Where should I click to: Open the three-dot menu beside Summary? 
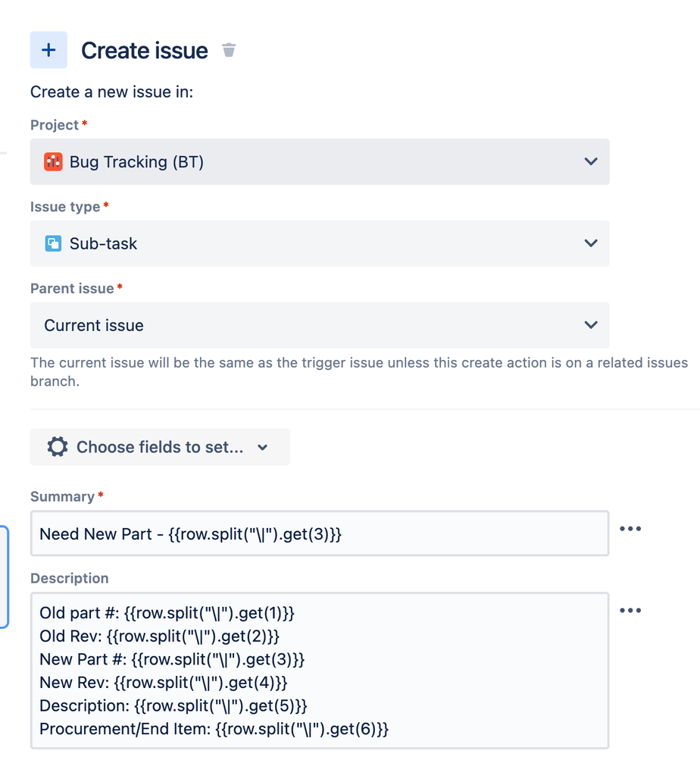(630, 529)
